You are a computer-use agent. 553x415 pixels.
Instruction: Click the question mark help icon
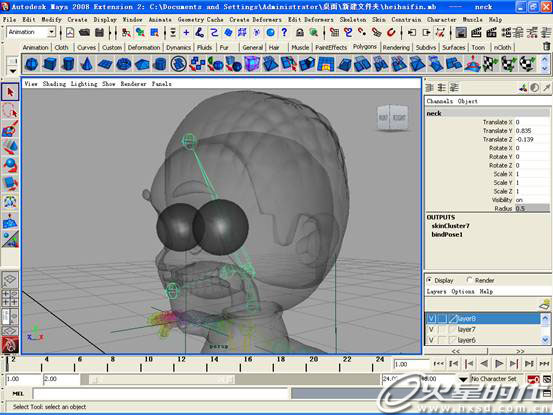coord(284,32)
